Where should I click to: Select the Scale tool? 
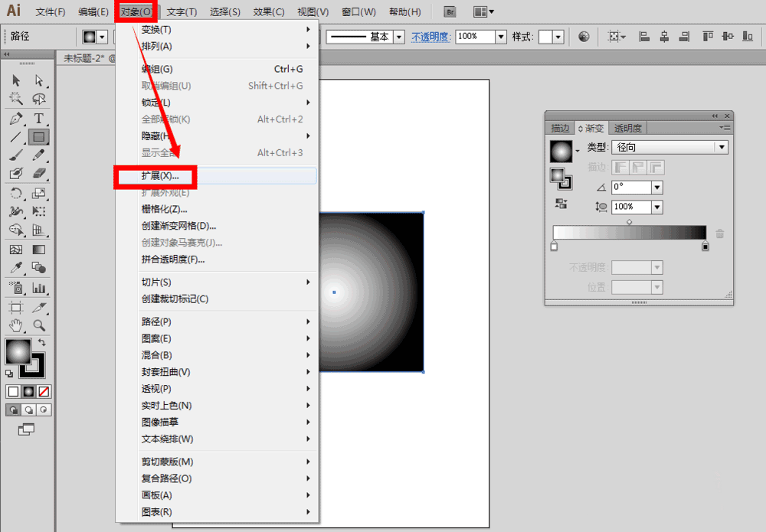pyautogui.click(x=38, y=193)
